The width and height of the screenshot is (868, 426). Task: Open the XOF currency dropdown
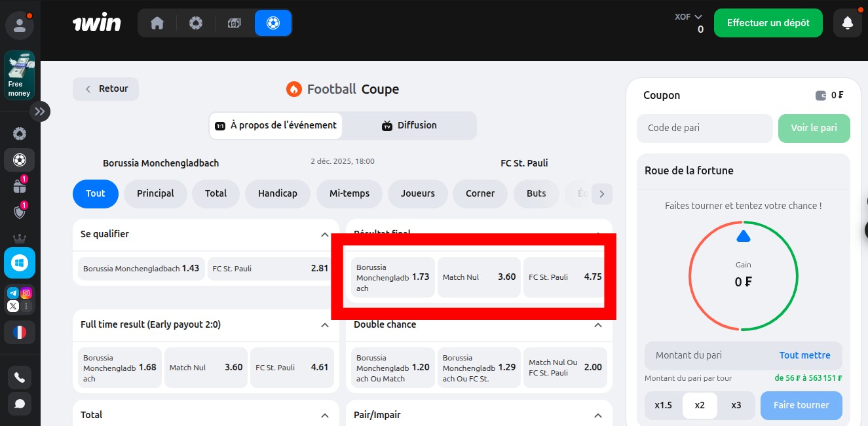point(689,17)
